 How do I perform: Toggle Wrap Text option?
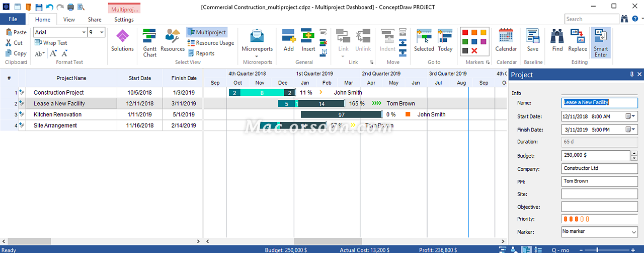click(51, 43)
